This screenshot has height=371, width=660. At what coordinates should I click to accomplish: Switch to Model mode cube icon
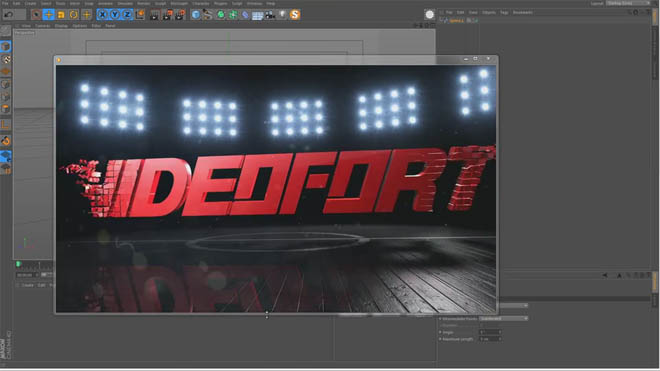click(x=5, y=46)
